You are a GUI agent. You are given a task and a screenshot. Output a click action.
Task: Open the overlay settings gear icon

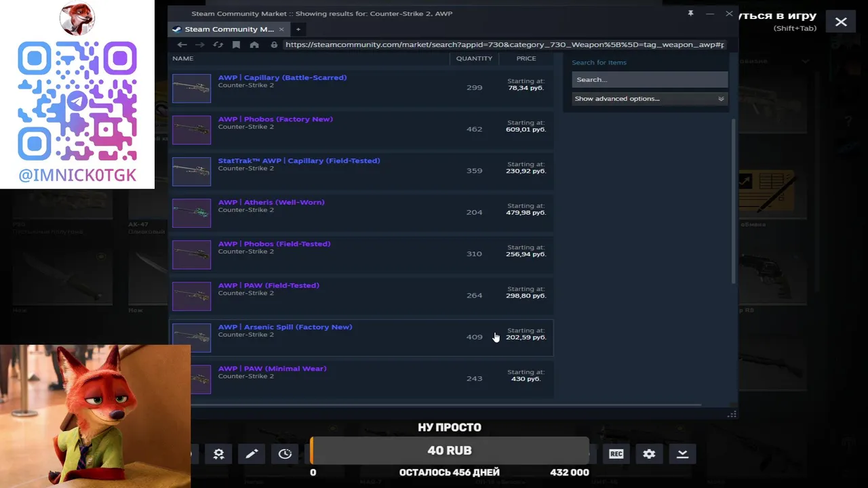pyautogui.click(x=649, y=453)
